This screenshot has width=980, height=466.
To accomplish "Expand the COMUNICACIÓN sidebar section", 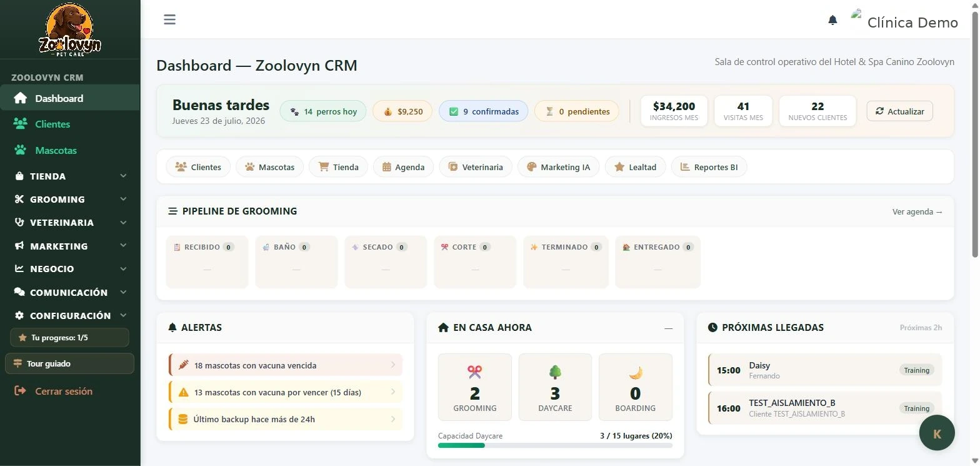I will click(69, 293).
